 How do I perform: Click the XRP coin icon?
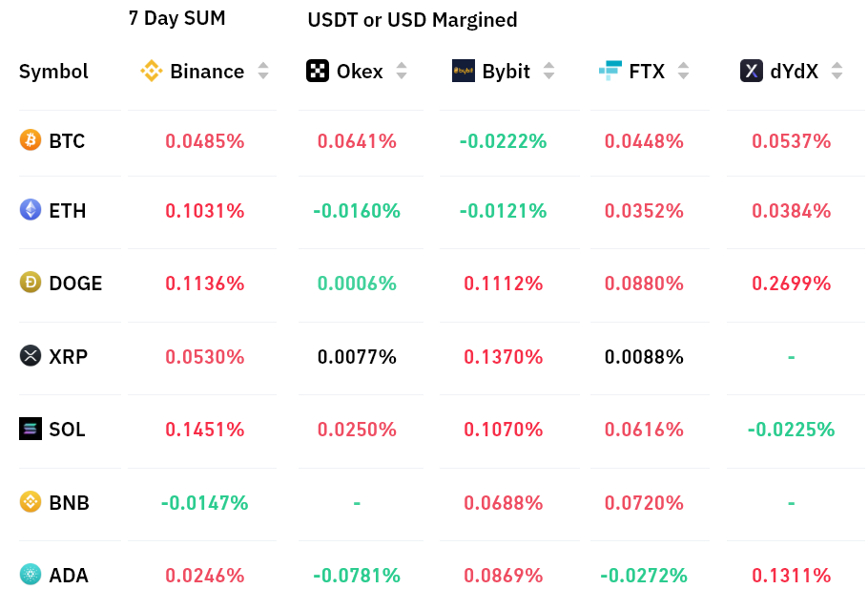pyautogui.click(x=31, y=356)
